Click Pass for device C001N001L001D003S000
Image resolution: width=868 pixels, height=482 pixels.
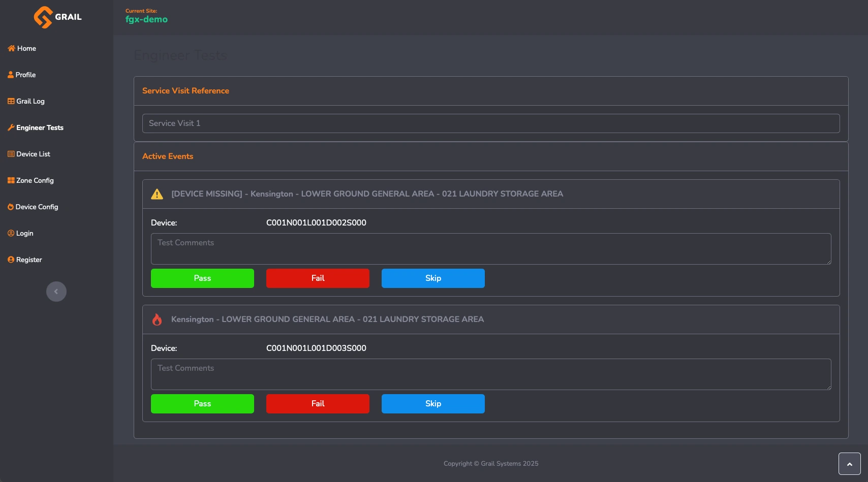202,404
